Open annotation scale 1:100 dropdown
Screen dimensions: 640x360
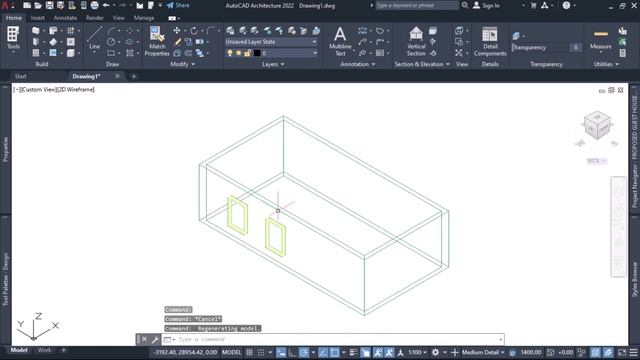[x=417, y=352]
